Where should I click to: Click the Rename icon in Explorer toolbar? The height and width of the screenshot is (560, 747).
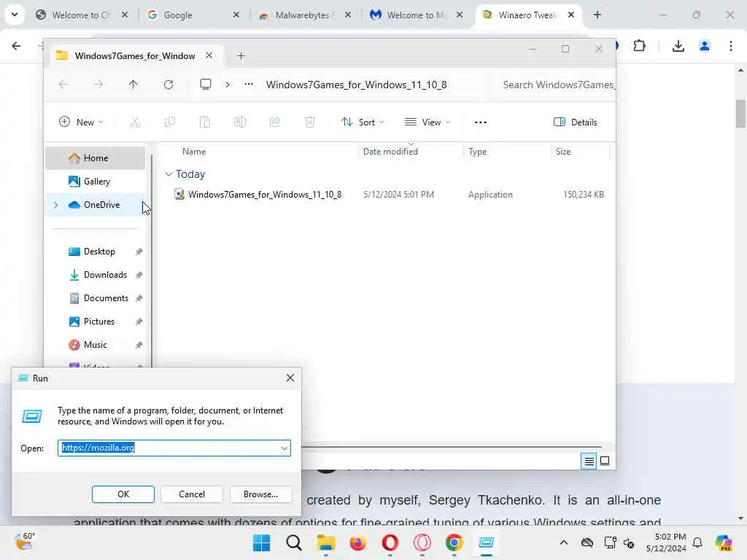239,122
